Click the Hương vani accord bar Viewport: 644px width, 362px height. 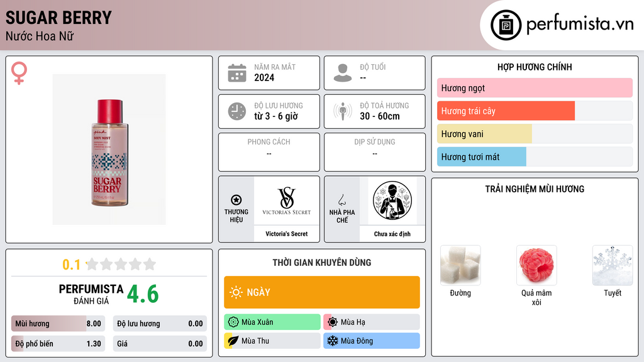tap(535, 134)
